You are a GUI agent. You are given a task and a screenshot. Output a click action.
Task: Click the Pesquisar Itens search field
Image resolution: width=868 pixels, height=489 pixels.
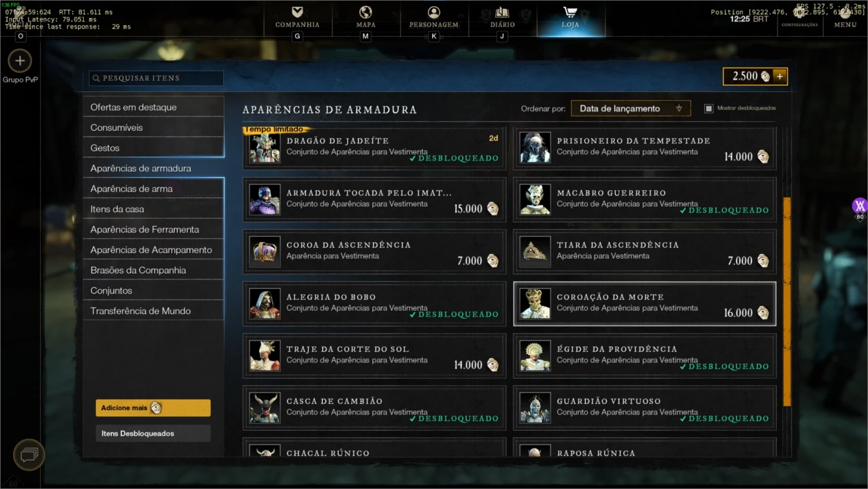156,78
